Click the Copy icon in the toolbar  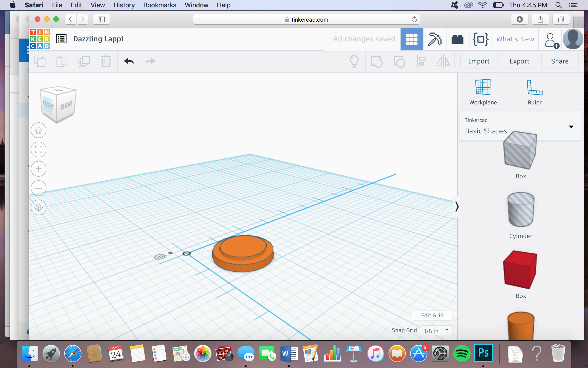[x=40, y=61]
